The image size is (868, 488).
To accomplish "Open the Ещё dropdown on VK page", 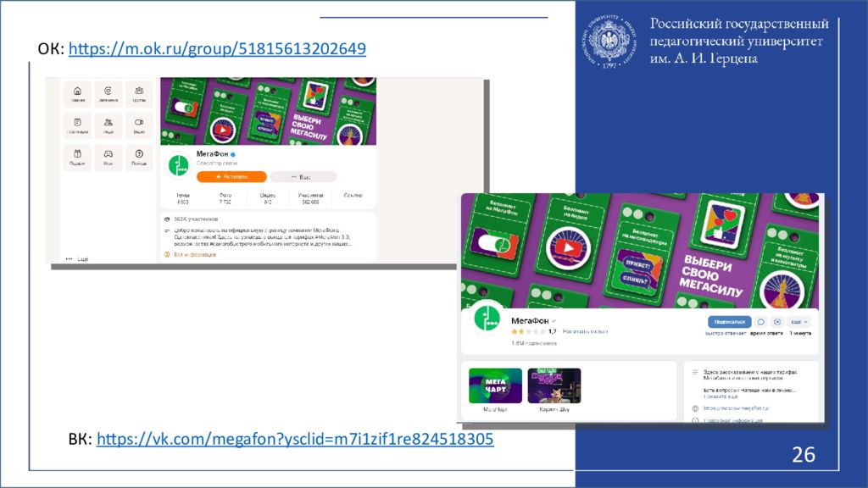I will 798,322.
